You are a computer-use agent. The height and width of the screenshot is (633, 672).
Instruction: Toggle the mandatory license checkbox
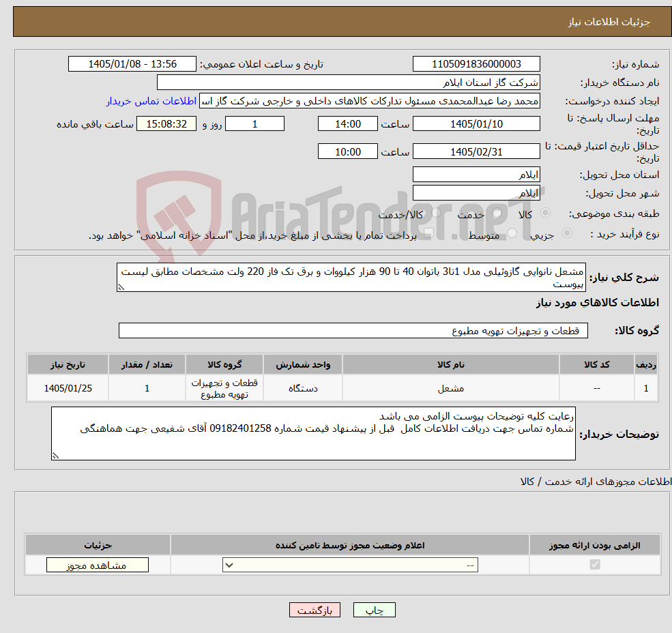point(595,564)
